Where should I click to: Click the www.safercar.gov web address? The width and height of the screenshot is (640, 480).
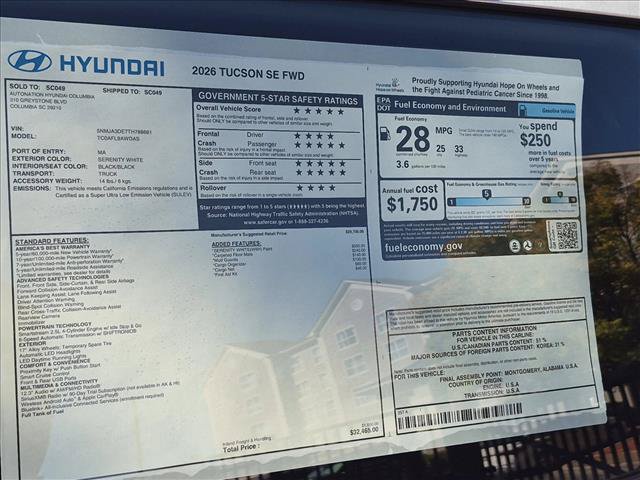pos(265,222)
